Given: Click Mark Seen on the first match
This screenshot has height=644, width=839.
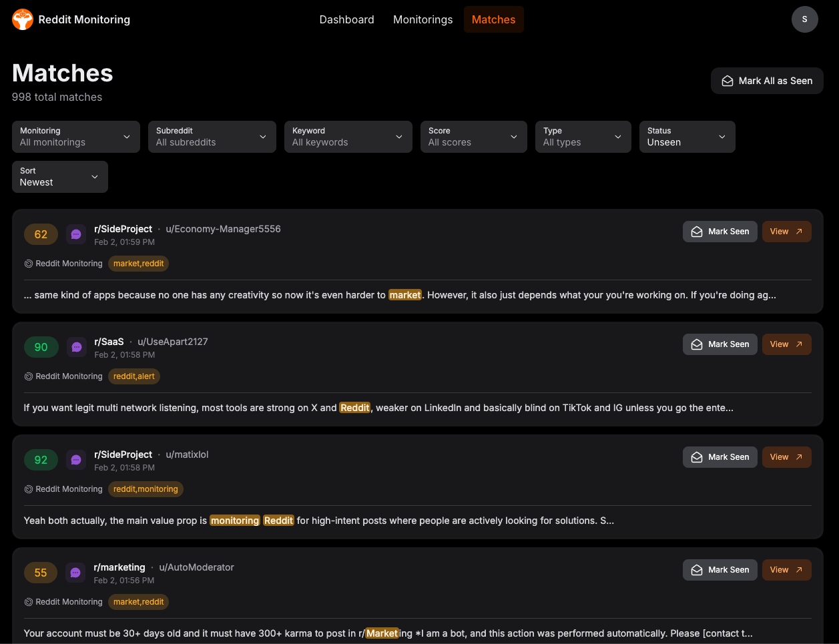Looking at the screenshot, I should point(720,232).
